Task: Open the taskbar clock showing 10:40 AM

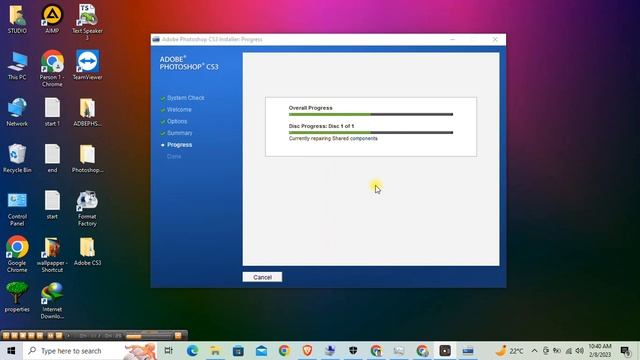Action: [600, 351]
